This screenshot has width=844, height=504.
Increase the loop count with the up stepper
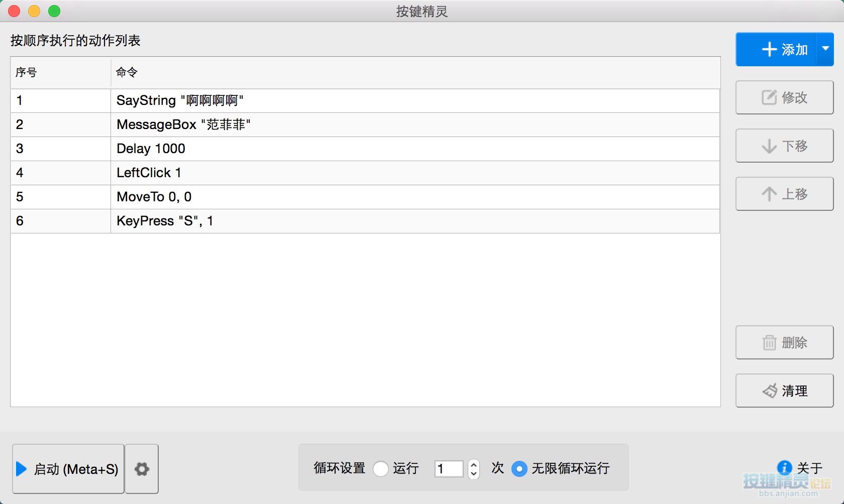473,464
